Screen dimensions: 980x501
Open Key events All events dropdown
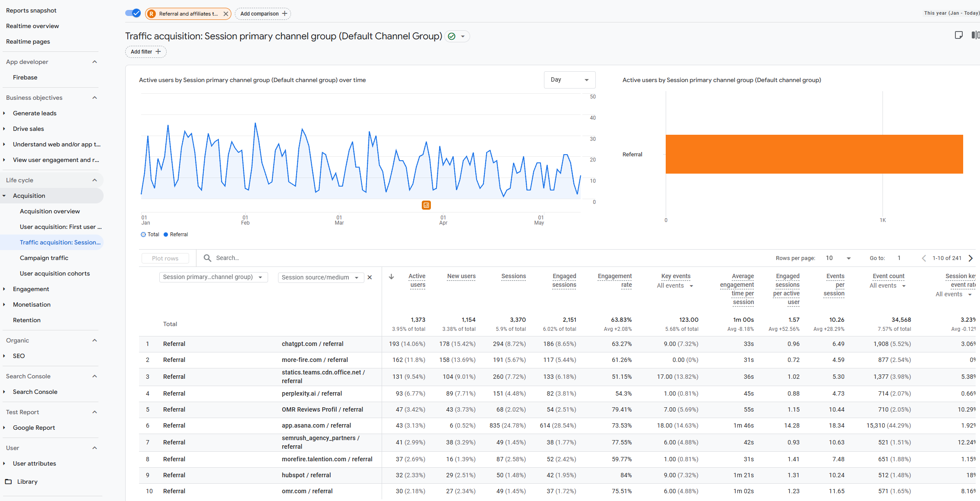pos(675,285)
